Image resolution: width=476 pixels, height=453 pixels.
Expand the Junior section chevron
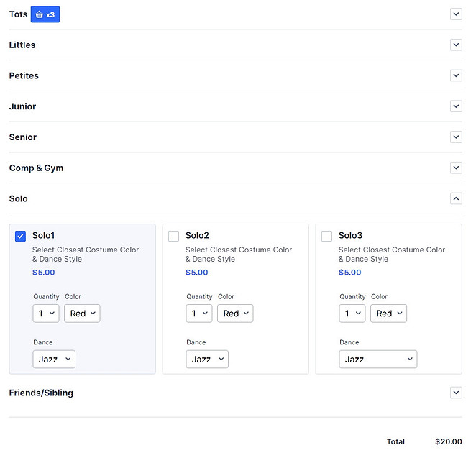[x=456, y=106]
